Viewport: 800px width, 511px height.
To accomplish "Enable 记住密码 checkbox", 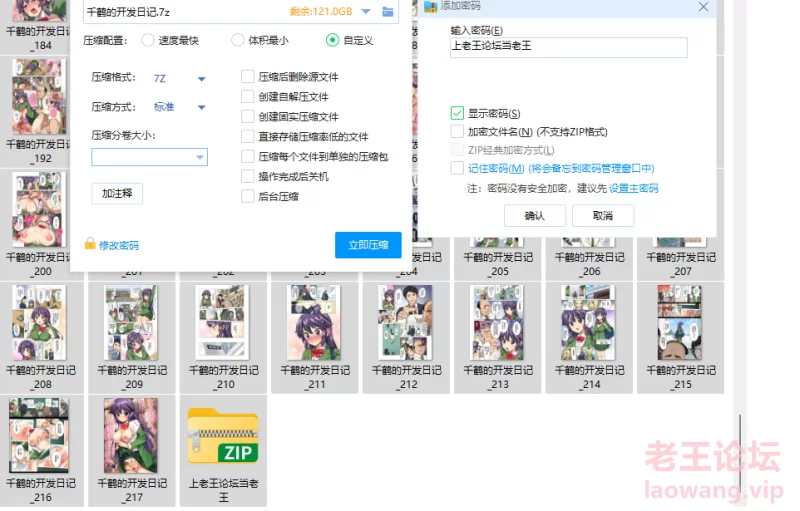I will (457, 168).
